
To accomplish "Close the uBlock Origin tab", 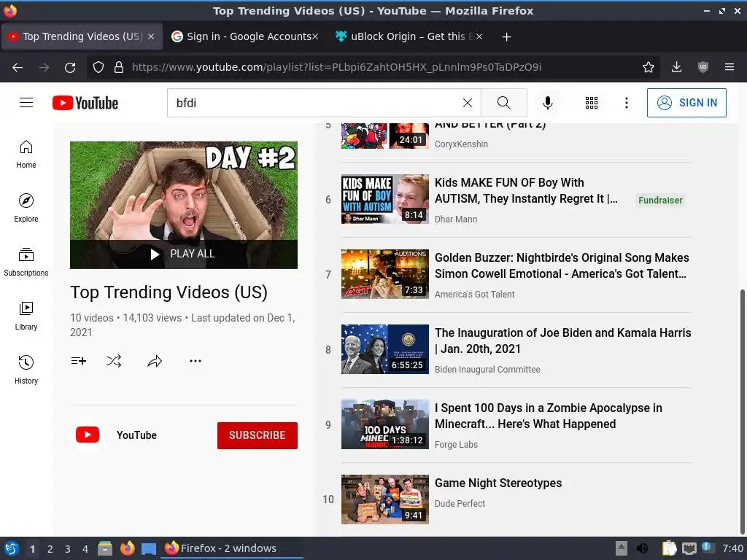I will tap(479, 36).
